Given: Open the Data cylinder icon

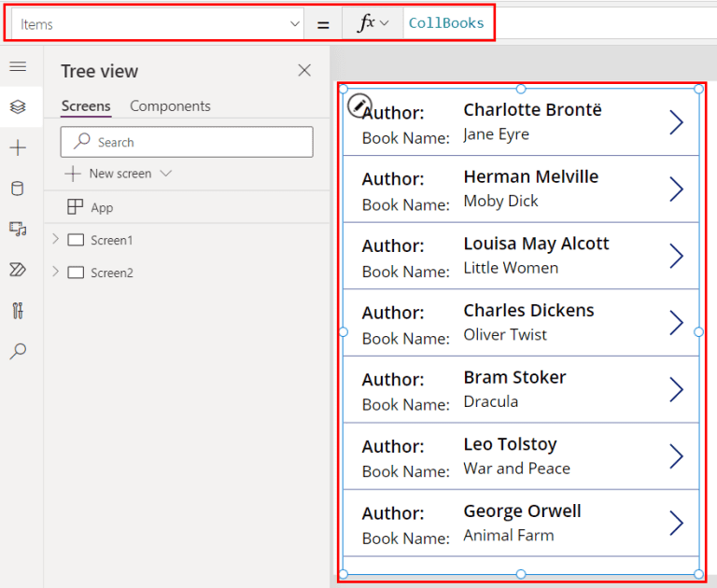Looking at the screenshot, I should tap(18, 189).
